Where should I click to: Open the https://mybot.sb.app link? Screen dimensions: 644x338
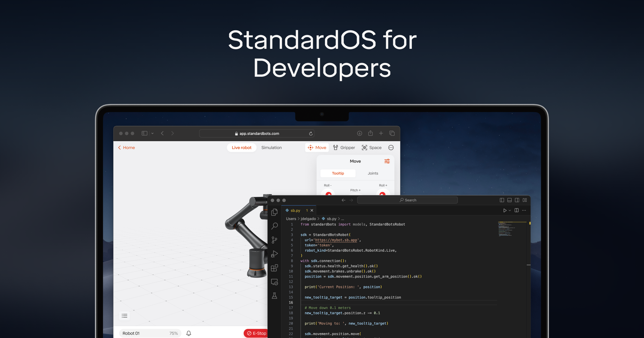coord(336,240)
